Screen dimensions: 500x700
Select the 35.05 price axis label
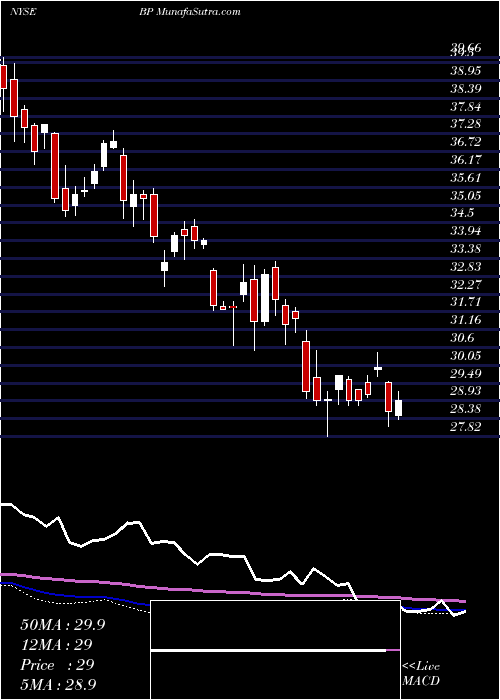465,195
